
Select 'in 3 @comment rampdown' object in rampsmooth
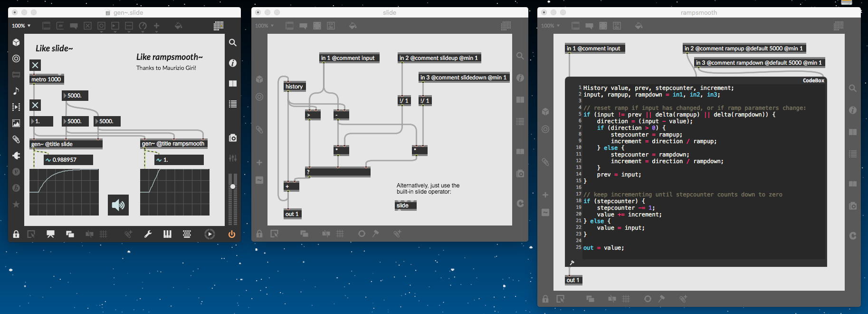[760, 63]
